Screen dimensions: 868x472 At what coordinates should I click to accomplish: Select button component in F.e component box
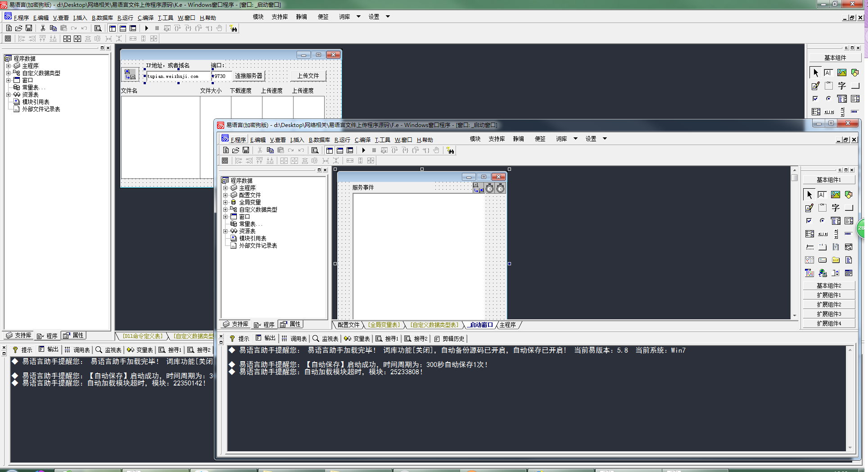(849, 208)
